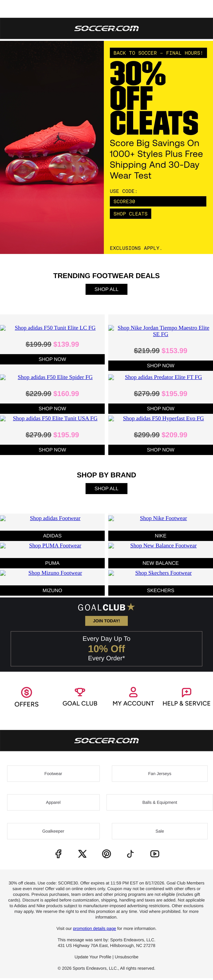Click the My Account person icon
The height and width of the screenshot is (980, 213).
(133, 692)
